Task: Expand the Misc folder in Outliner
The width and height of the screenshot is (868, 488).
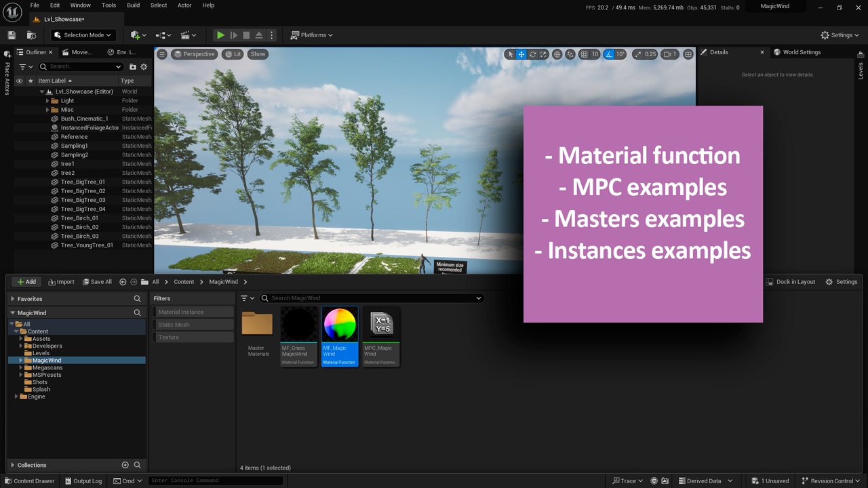Action: point(47,110)
